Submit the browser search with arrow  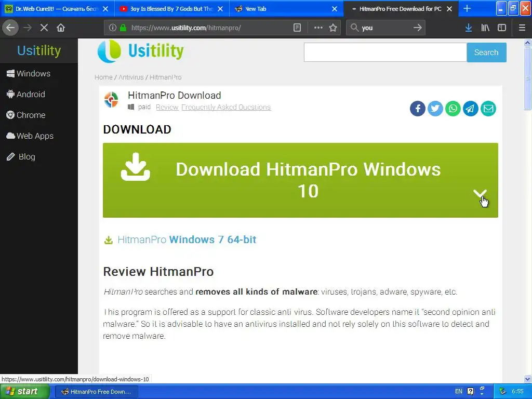click(x=417, y=28)
